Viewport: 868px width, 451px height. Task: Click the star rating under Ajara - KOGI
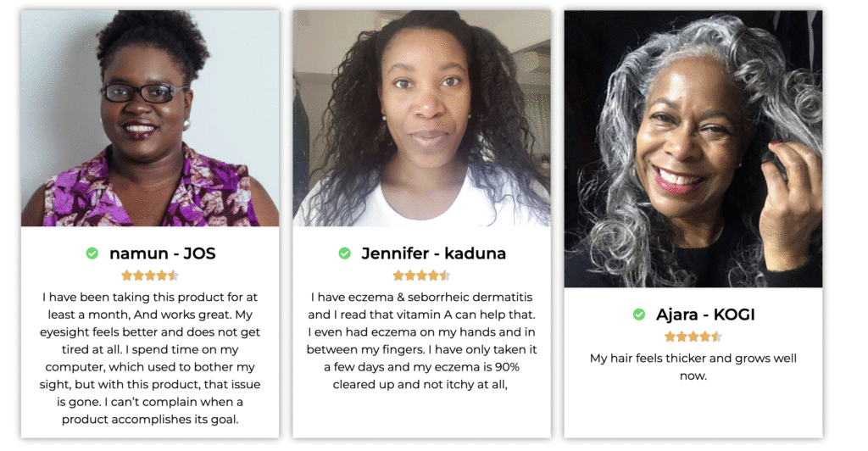coord(693,336)
